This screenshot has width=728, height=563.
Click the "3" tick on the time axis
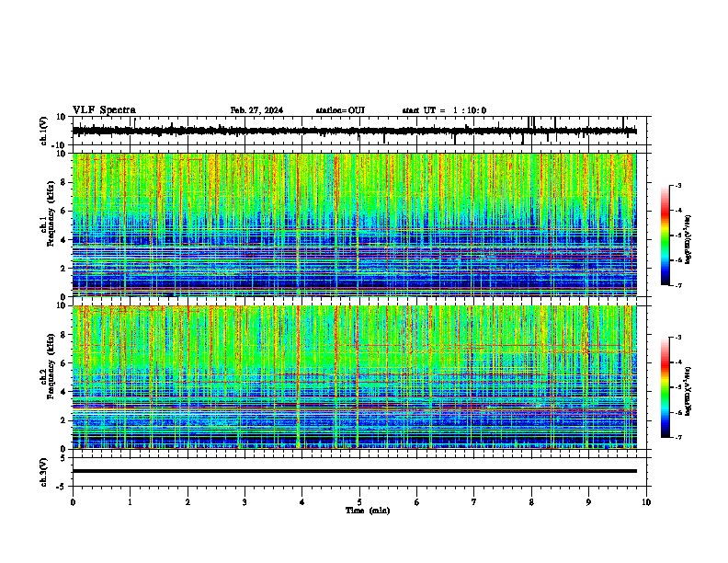tap(245, 502)
